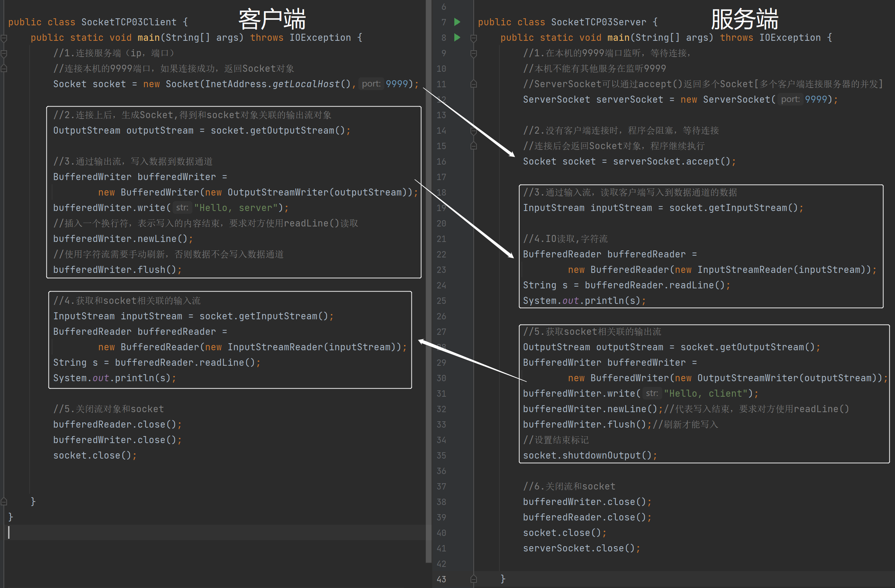This screenshot has height=588, width=895.
Task: Click server System.out.println(s) on line 25
Action: pyautogui.click(x=584, y=300)
